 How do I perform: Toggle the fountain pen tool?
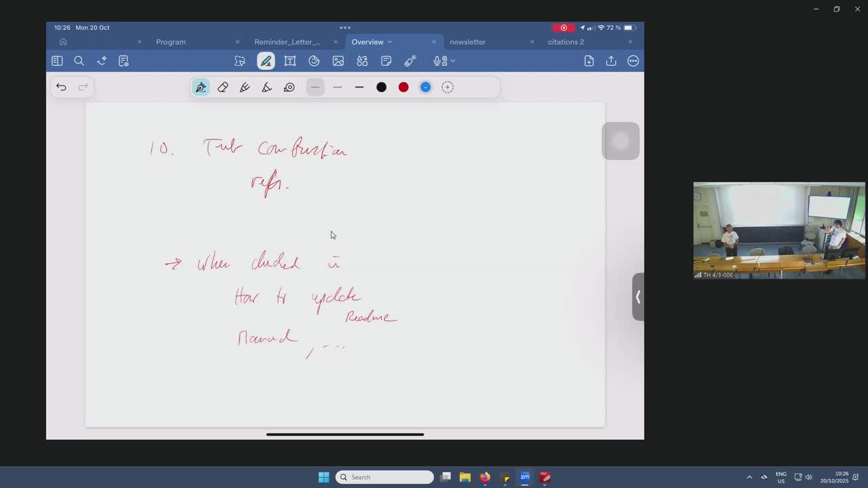pos(201,87)
